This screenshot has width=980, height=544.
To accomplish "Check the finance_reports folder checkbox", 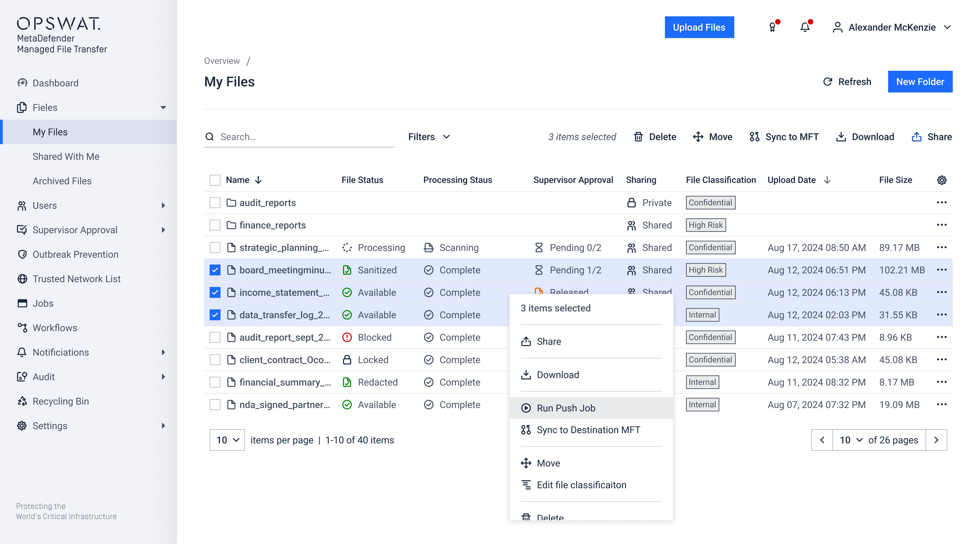I will [x=215, y=225].
